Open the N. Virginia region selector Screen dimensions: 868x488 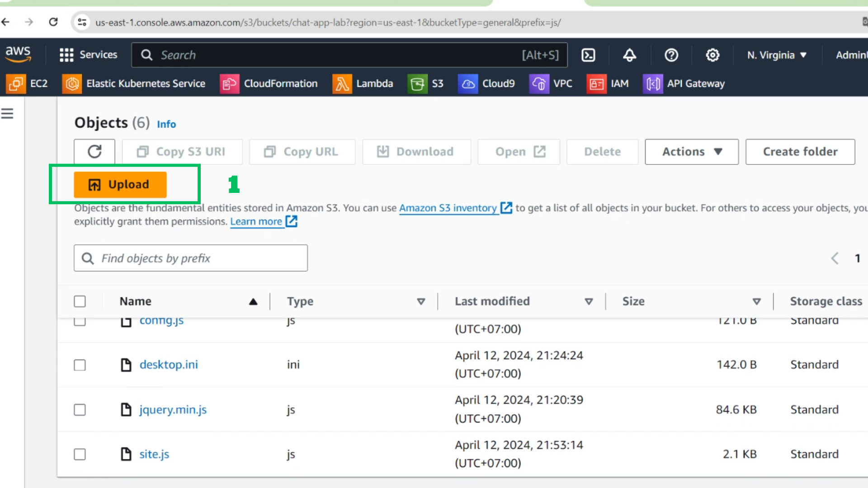coord(777,55)
